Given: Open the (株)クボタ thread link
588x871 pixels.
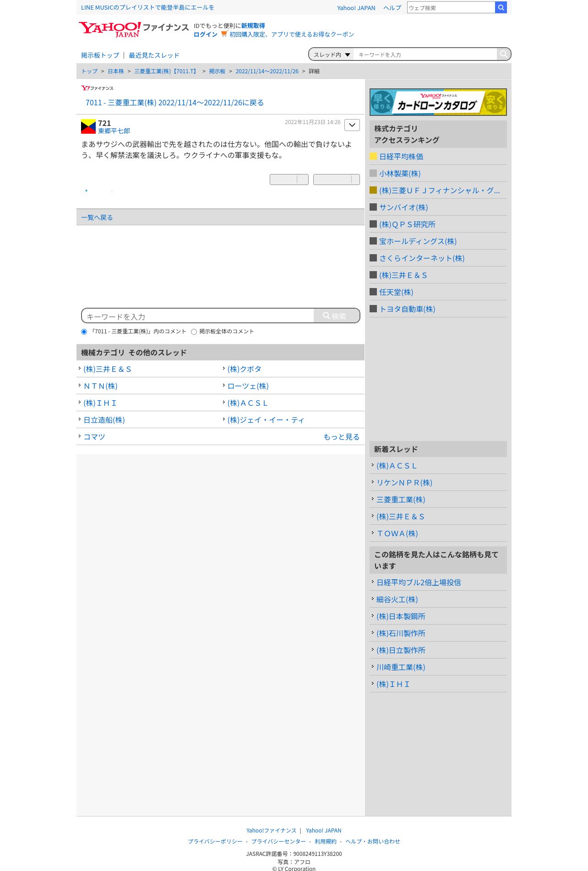Looking at the screenshot, I should coord(244,369).
